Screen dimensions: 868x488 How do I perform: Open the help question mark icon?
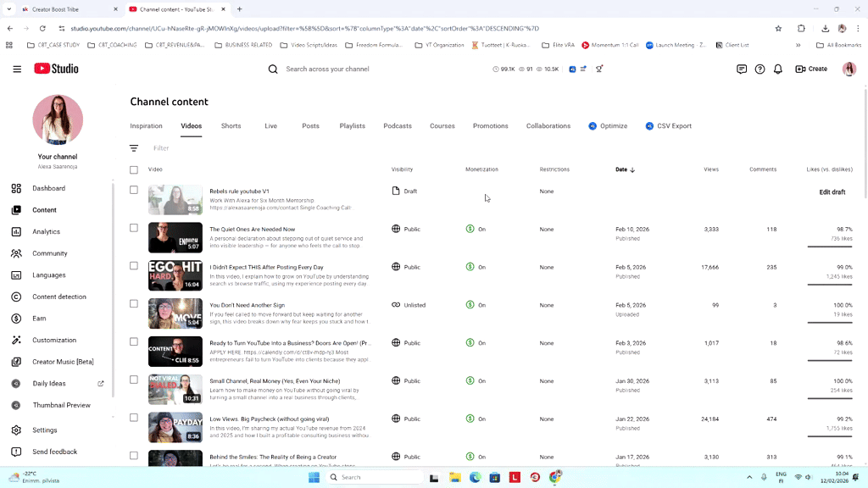tap(759, 69)
